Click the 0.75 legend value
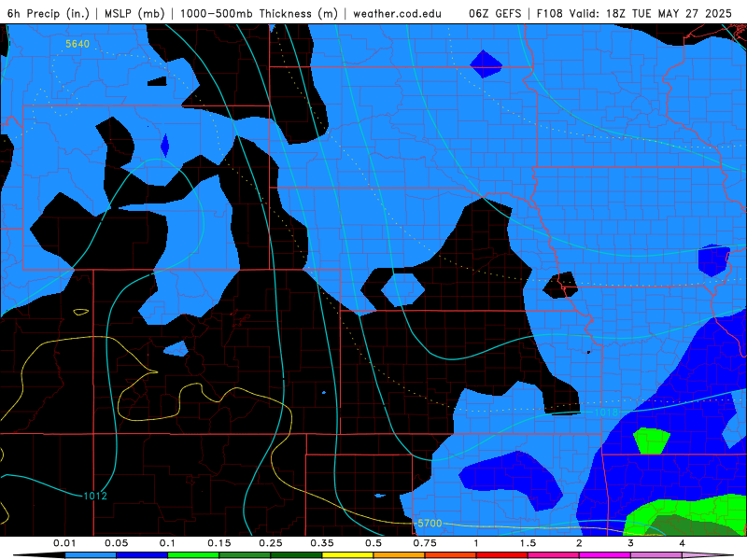The width and height of the screenshot is (747, 560). pos(425,543)
